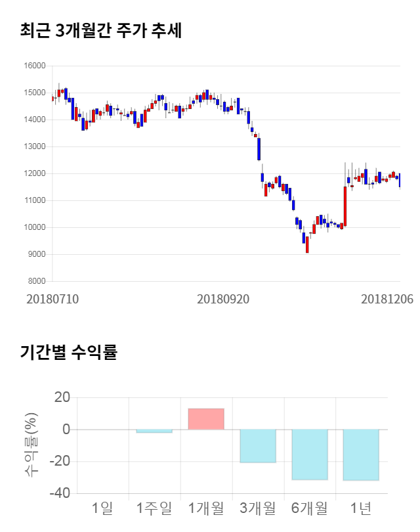Select the blue 3개월 return bar

click(257, 446)
